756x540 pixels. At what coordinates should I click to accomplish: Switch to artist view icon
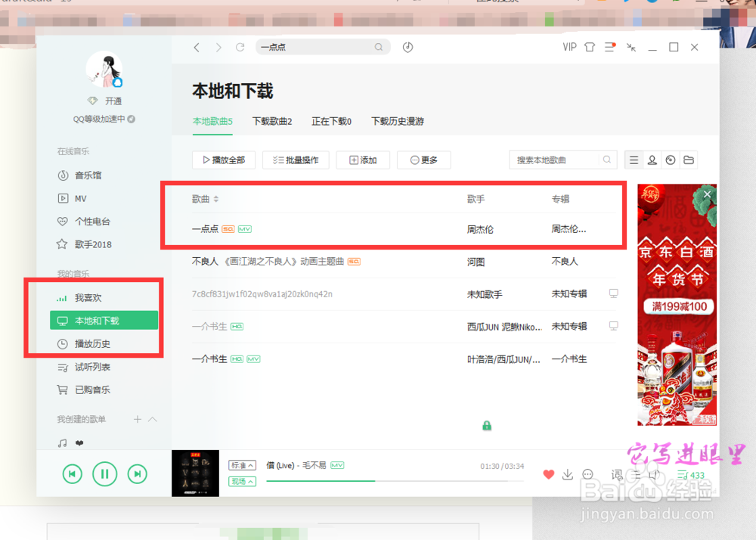point(652,160)
